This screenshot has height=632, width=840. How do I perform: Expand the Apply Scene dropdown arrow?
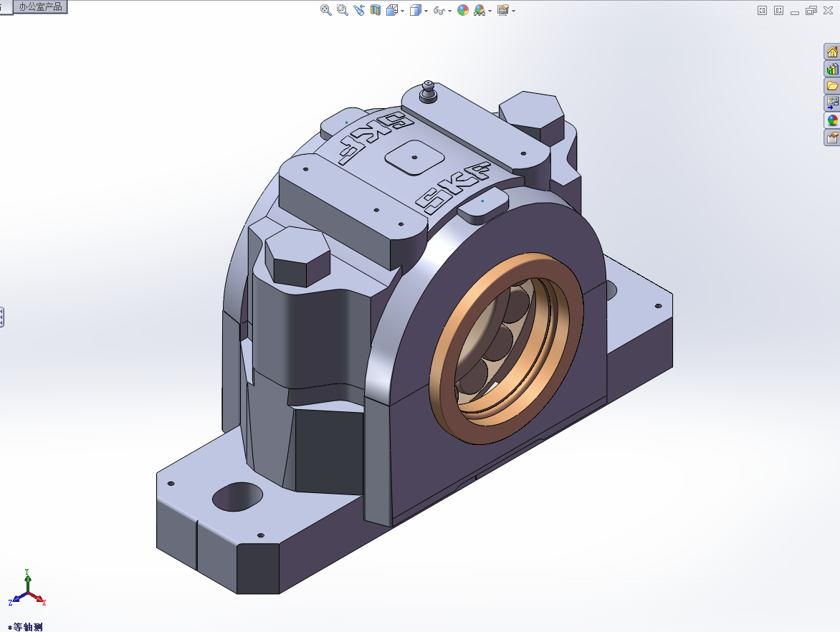[x=490, y=11]
